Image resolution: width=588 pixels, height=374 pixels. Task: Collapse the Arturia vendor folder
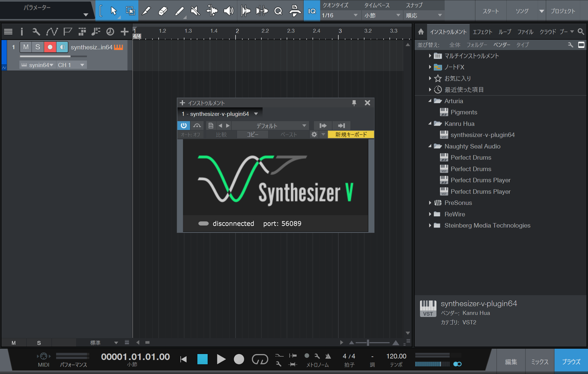coord(430,101)
